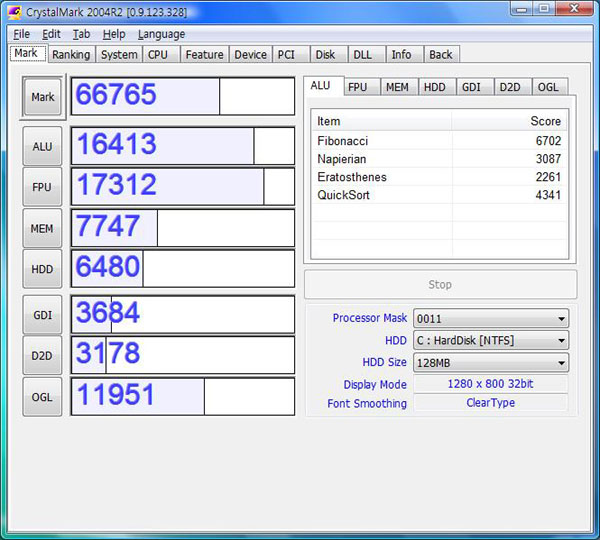Show the OGL results tab in the score panel

(548, 87)
